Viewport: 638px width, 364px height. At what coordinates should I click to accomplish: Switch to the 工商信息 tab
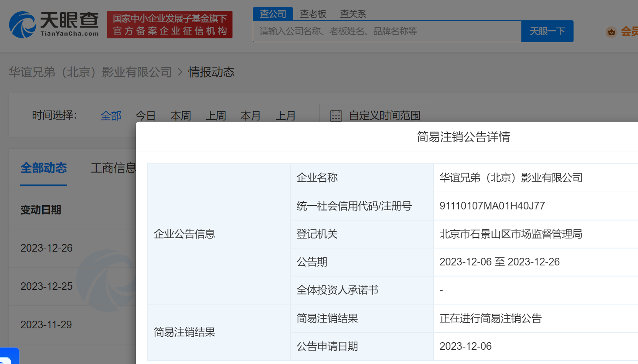coord(113,168)
